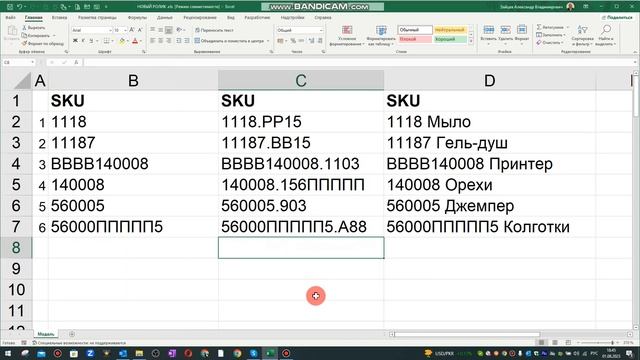
Task: Select cell containing 1118.PP15
Action: 301,122
